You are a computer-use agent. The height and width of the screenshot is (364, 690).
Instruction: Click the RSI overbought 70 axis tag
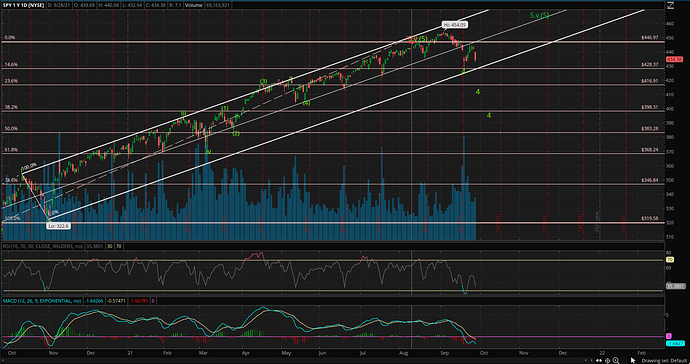coord(670,260)
